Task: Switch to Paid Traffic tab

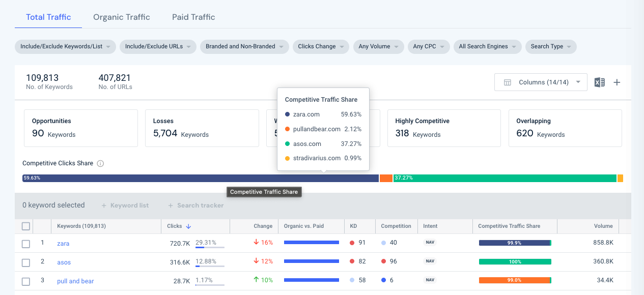Action: [193, 17]
